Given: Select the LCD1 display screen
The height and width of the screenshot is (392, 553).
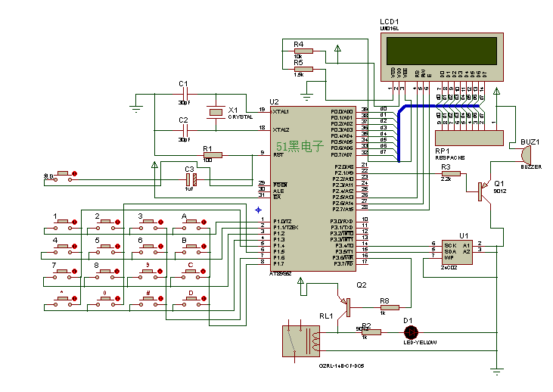Looking at the screenshot, I should point(442,51).
